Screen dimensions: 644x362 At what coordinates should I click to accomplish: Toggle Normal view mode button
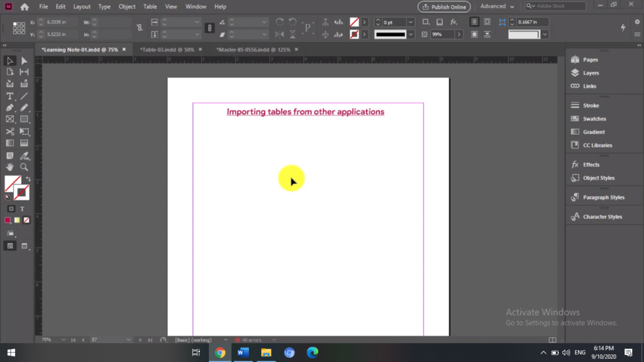pos(10,246)
